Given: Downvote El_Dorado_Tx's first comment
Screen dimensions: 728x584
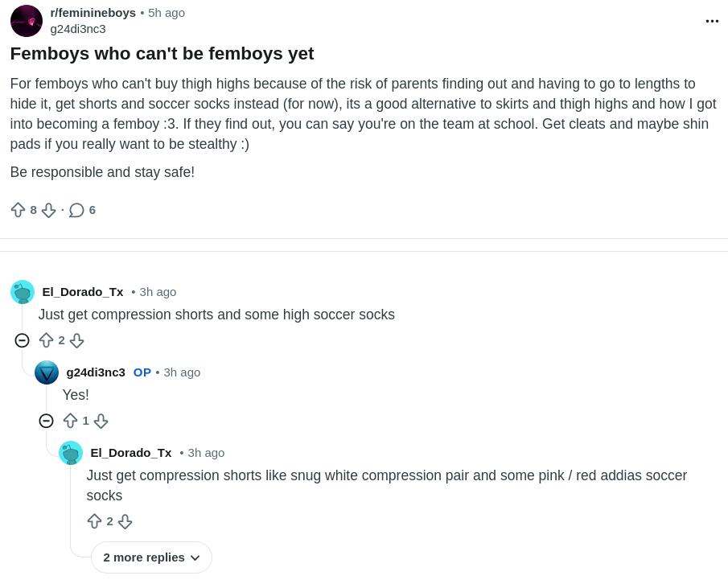Looking at the screenshot, I should click(76, 340).
